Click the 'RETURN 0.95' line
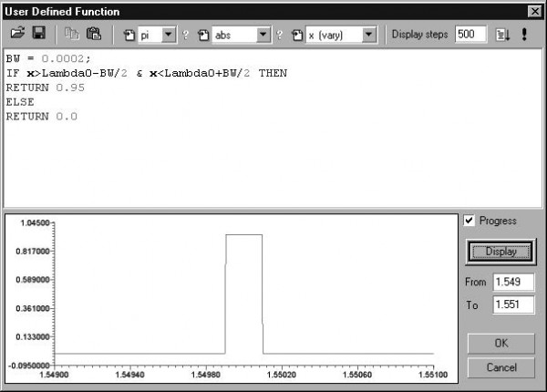547x392 pixels. 45,88
